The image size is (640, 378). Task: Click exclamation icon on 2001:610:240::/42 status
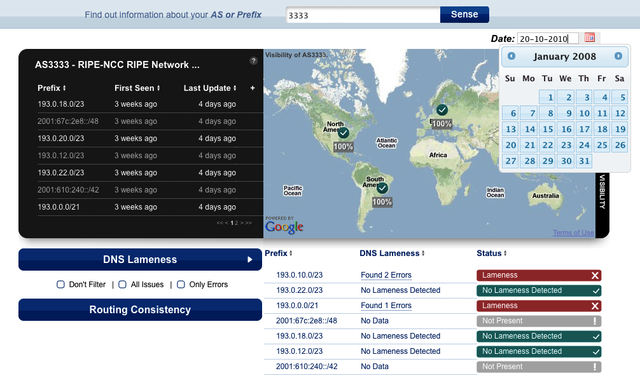[595, 367]
